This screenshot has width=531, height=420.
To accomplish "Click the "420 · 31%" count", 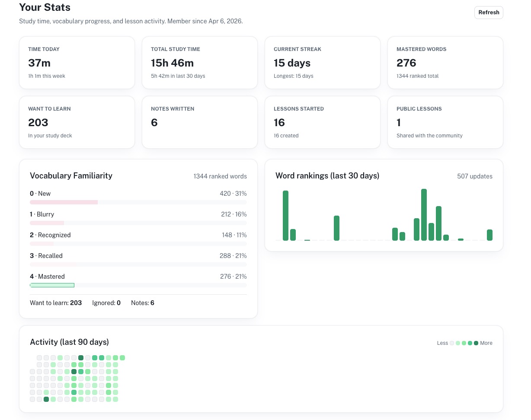I will pyautogui.click(x=233, y=194).
